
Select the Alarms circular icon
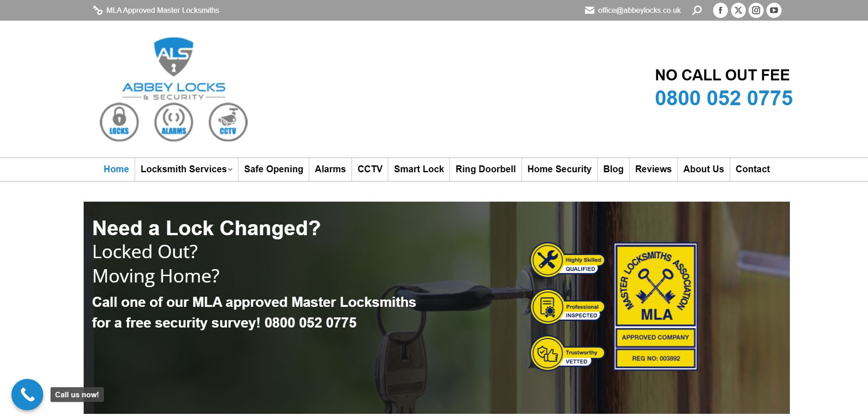[173, 121]
